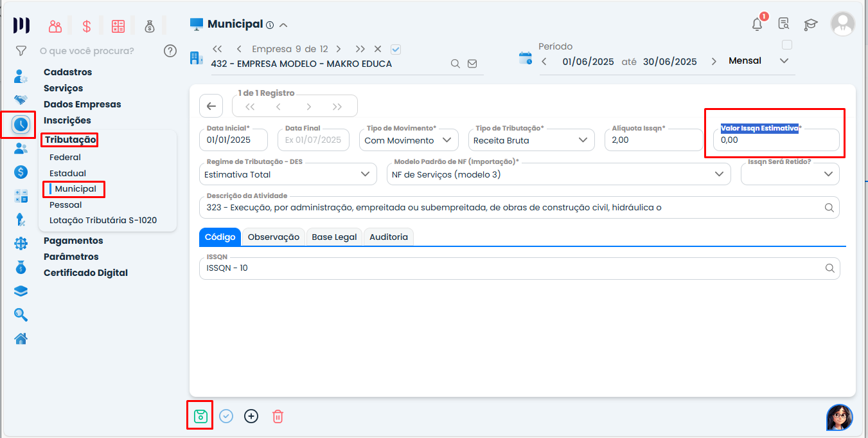Click the red trash delete icon
Viewport: 868px width, 438px height.
click(278, 416)
